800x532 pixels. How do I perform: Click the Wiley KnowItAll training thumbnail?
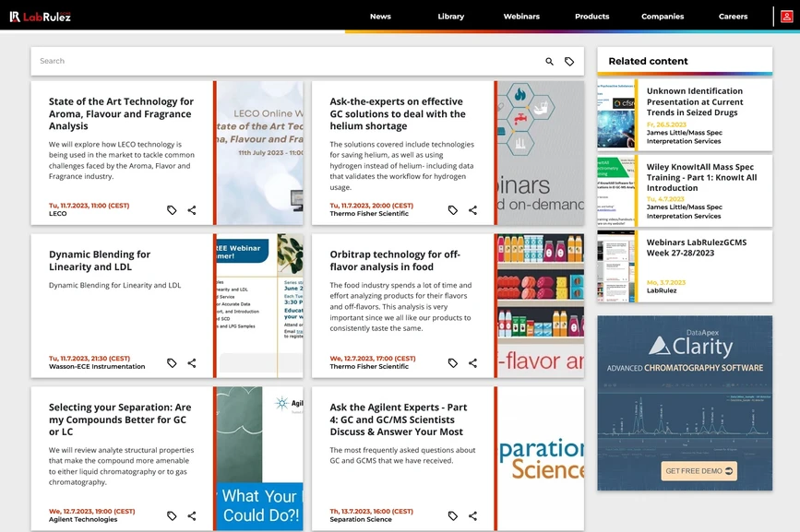coord(615,191)
